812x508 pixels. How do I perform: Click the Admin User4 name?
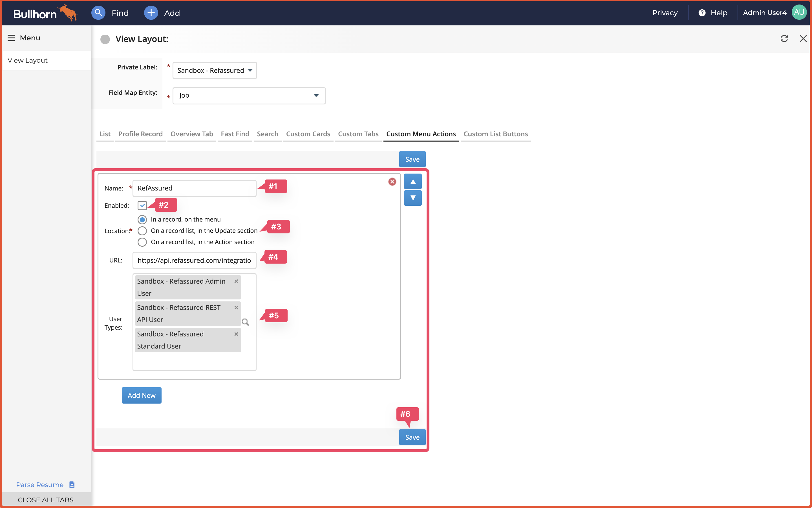coord(764,13)
